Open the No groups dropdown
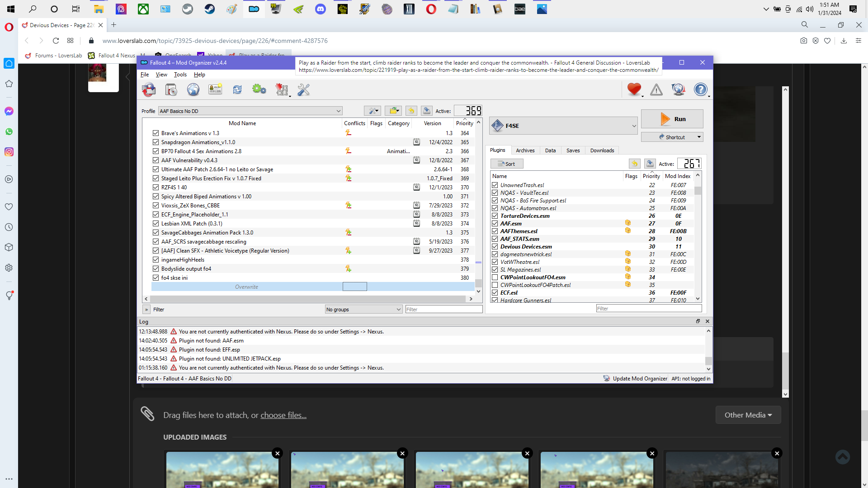Viewport: 868px width, 488px height. [363, 310]
